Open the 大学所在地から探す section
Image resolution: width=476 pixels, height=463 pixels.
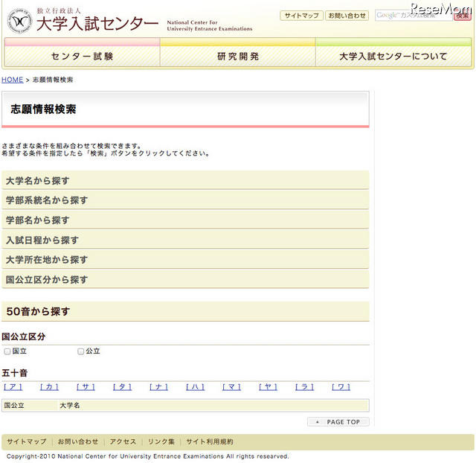pyautogui.click(x=184, y=260)
